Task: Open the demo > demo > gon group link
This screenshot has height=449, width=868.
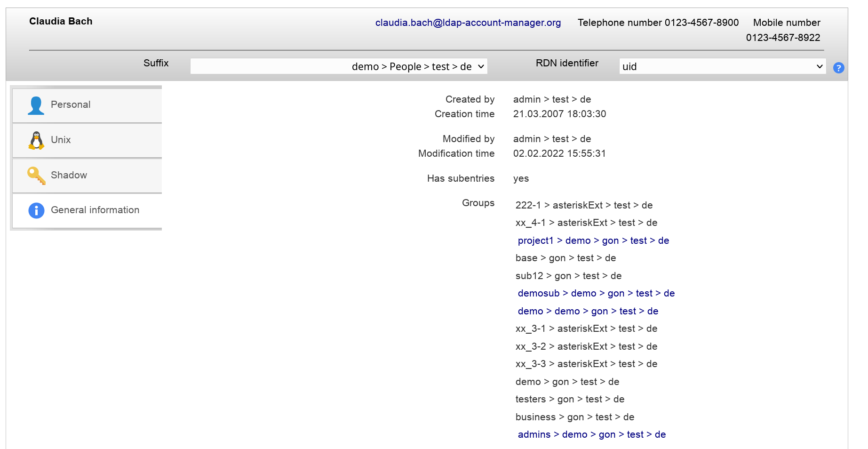Action: [588, 311]
